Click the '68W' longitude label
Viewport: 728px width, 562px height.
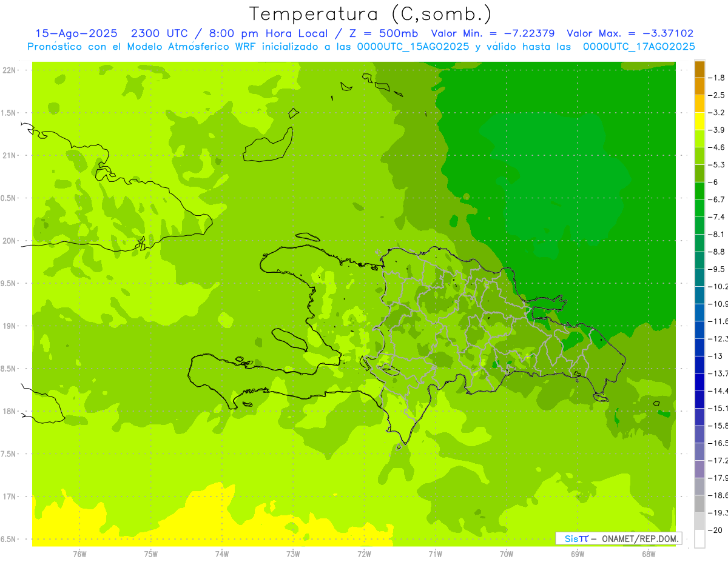649,554
